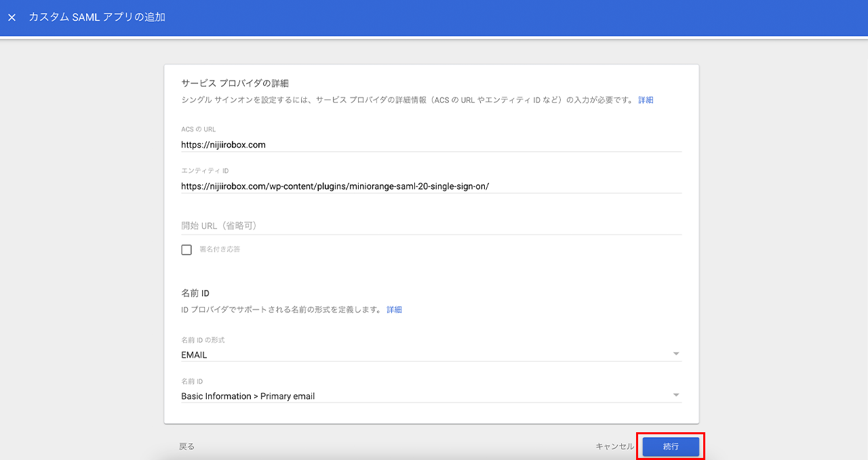Click the サービス プロバイダの詳細 heading
868x460 pixels.
[x=235, y=83]
